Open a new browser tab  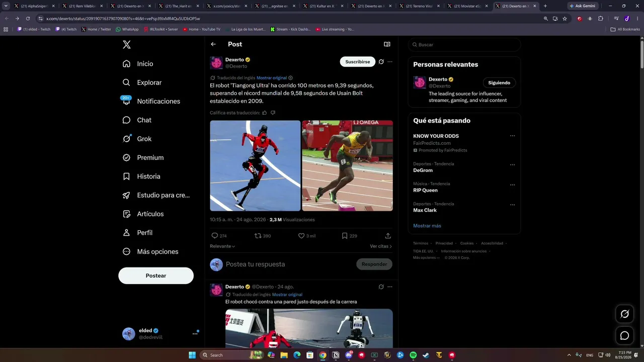click(545, 6)
